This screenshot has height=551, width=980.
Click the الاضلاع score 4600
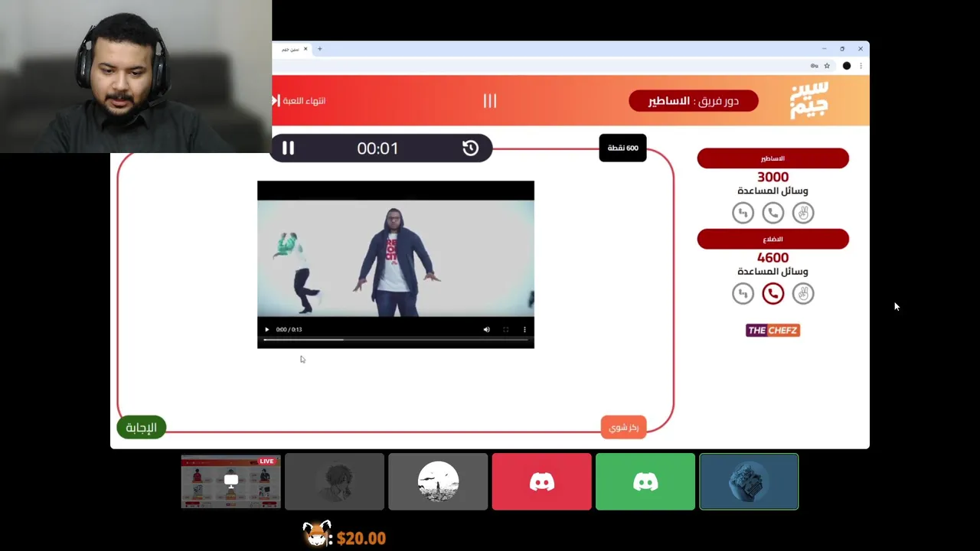(773, 258)
